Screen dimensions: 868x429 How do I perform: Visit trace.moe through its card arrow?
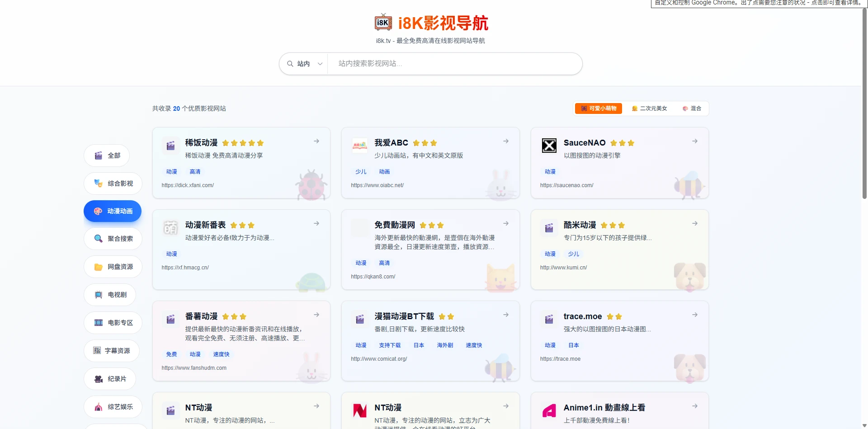click(694, 315)
